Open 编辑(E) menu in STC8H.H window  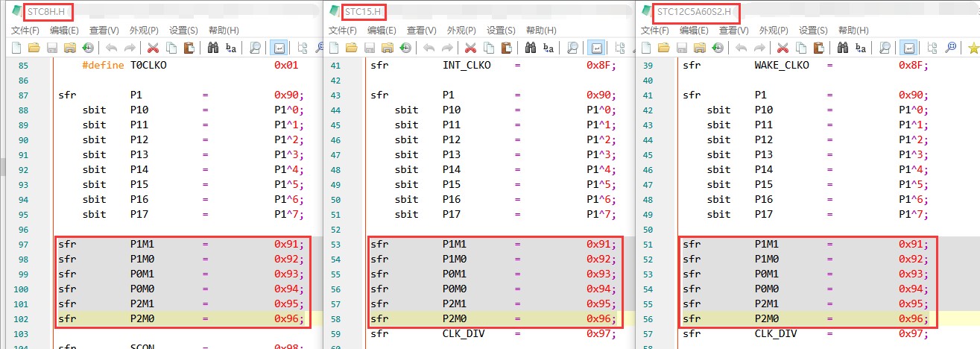65,31
